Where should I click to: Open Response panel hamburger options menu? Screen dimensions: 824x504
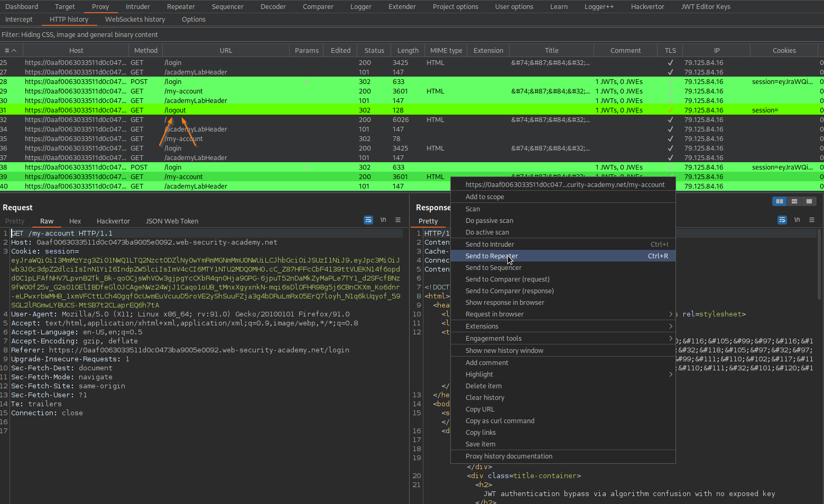click(812, 220)
